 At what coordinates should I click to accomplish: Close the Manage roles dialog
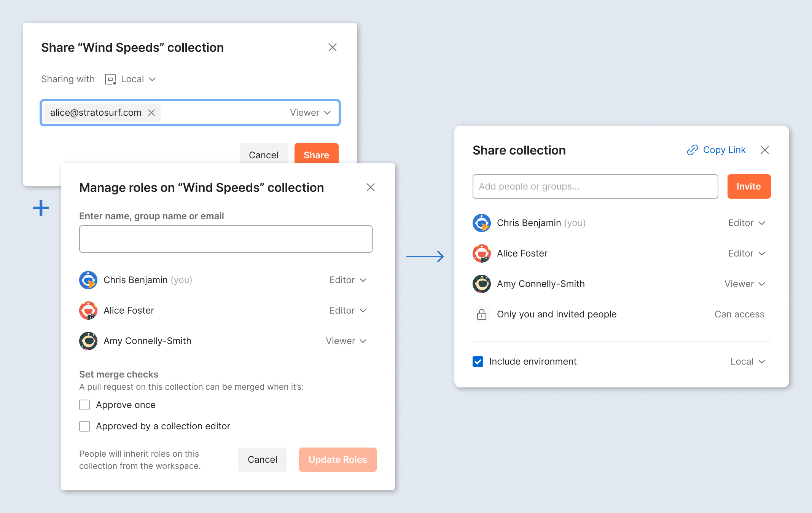370,187
